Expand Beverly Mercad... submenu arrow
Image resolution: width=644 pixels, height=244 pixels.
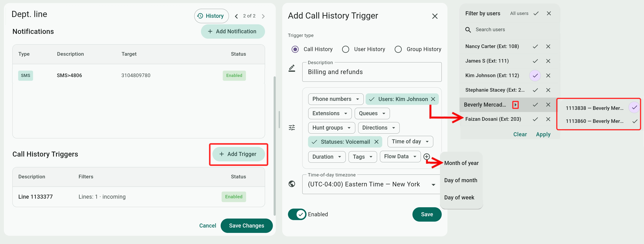[516, 105]
